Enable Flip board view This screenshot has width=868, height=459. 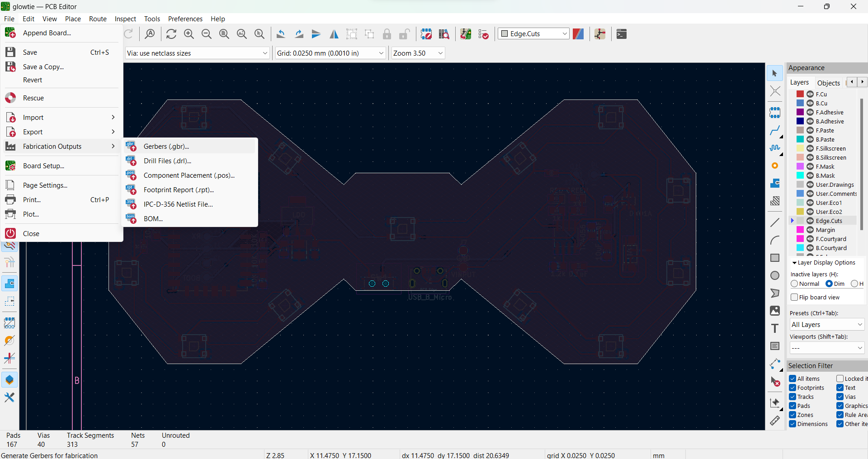coord(794,298)
